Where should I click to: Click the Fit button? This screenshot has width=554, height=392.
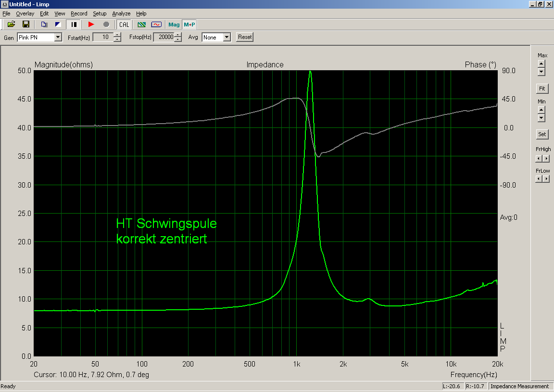pyautogui.click(x=542, y=89)
